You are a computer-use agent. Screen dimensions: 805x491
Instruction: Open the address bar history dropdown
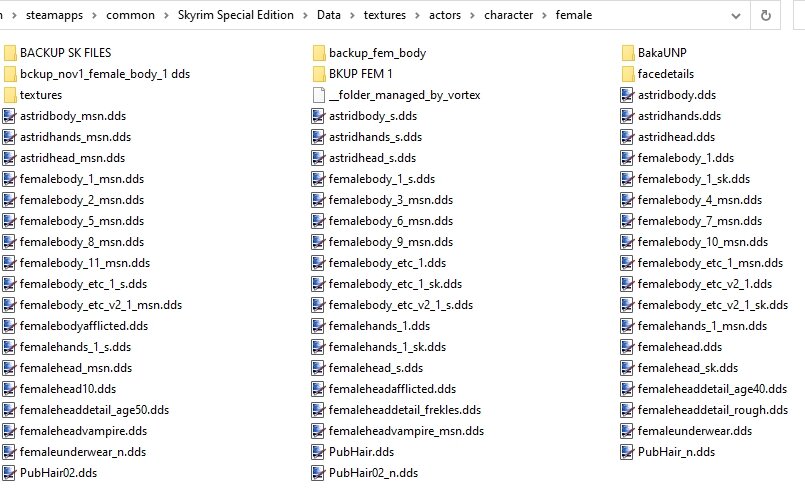(736, 16)
